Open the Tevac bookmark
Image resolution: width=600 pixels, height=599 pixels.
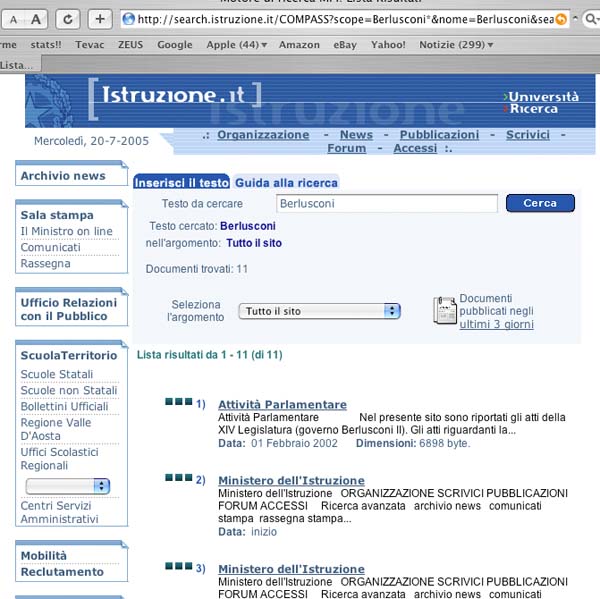pyautogui.click(x=90, y=45)
